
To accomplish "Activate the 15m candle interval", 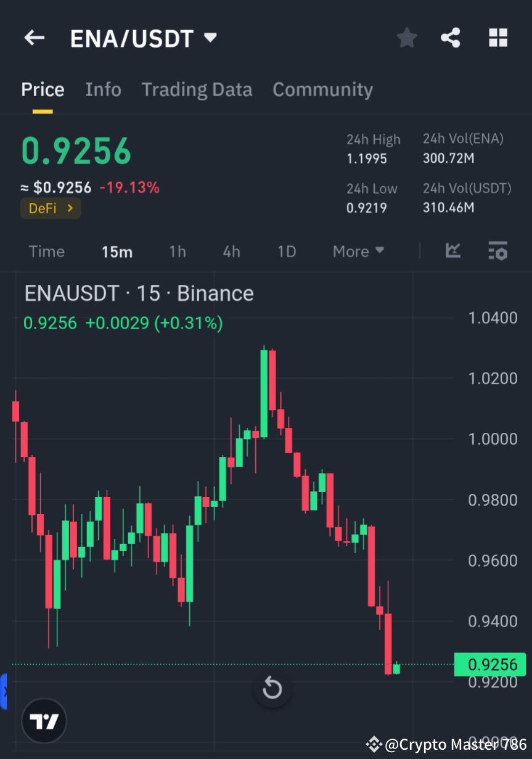I will [x=117, y=251].
